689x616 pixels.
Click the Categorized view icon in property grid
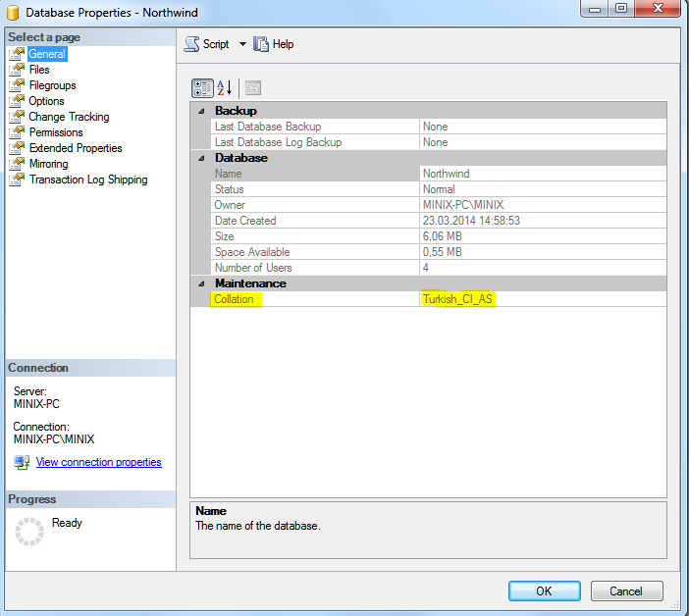[x=202, y=87]
